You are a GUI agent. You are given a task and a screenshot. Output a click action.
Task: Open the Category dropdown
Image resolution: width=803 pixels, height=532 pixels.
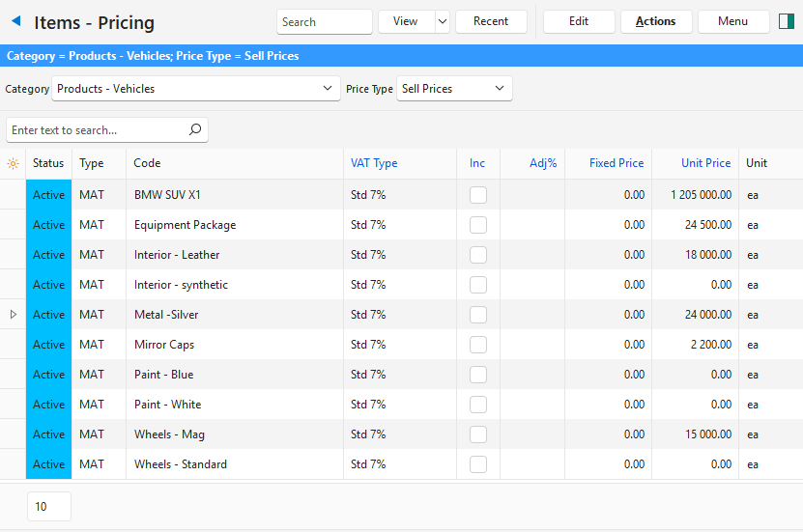pyautogui.click(x=326, y=89)
